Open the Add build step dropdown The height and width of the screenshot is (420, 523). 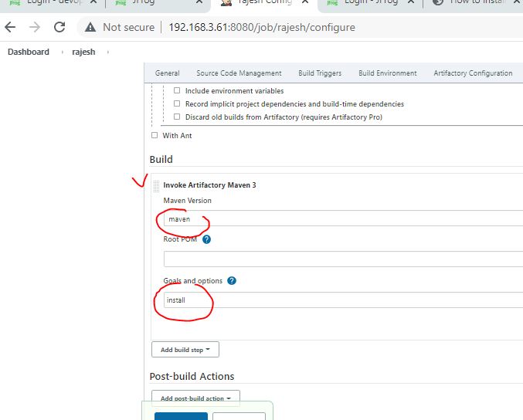tap(185, 350)
